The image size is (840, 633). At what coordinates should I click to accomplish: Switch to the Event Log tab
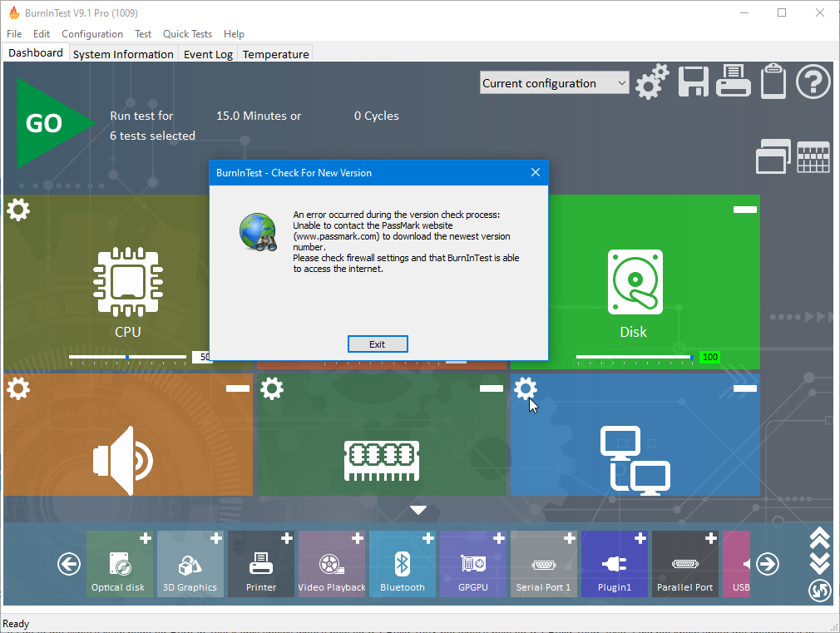pyautogui.click(x=209, y=54)
